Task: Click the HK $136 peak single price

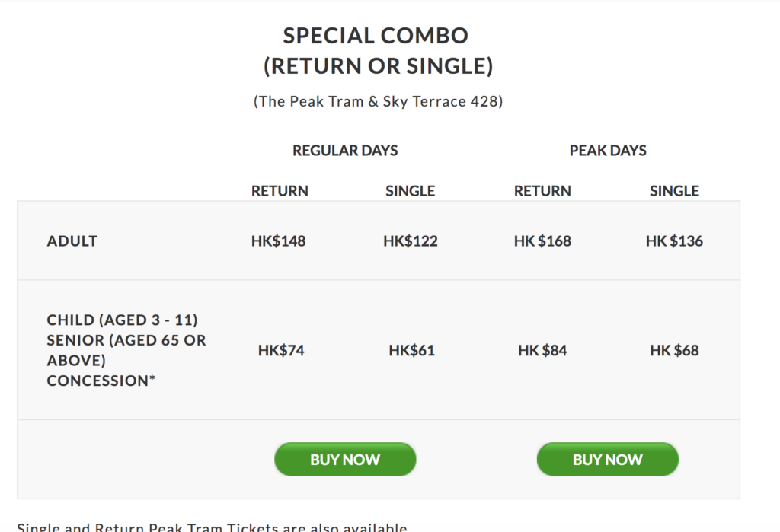Action: [675, 241]
